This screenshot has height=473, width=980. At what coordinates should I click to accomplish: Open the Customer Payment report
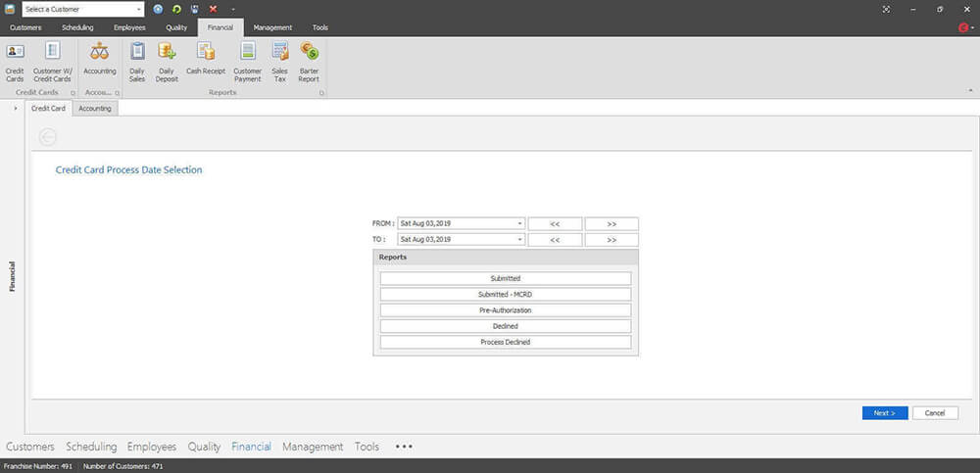point(248,59)
